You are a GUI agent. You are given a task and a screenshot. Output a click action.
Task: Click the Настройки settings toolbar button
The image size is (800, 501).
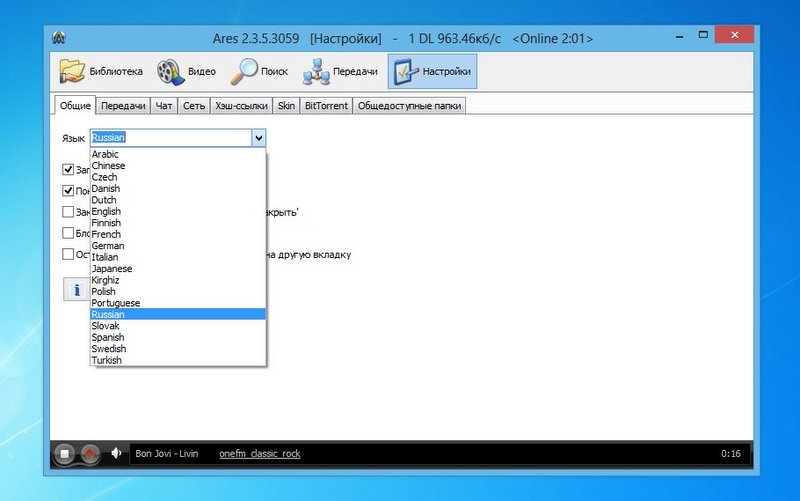pyautogui.click(x=432, y=71)
